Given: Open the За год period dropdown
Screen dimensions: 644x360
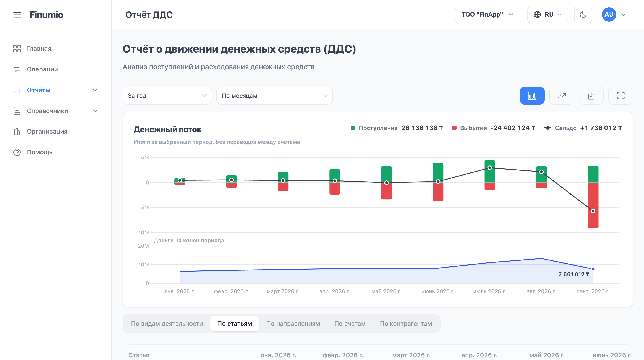Looking at the screenshot, I should 167,96.
